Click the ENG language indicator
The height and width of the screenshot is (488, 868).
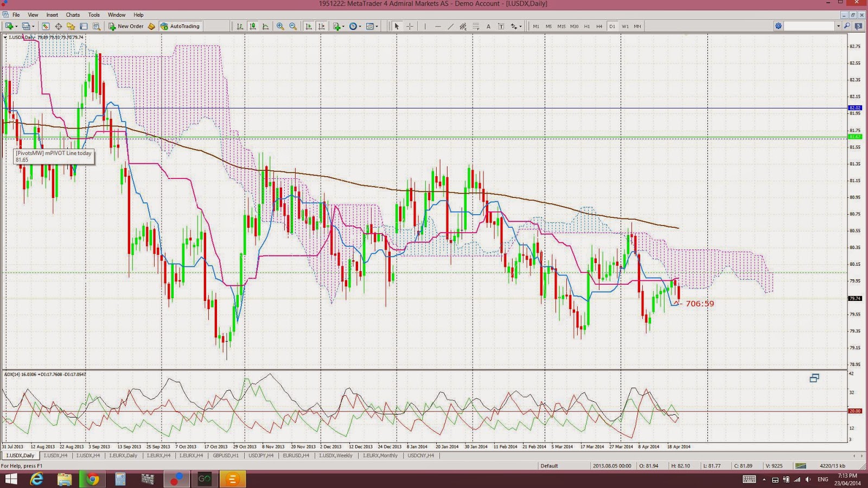click(823, 479)
